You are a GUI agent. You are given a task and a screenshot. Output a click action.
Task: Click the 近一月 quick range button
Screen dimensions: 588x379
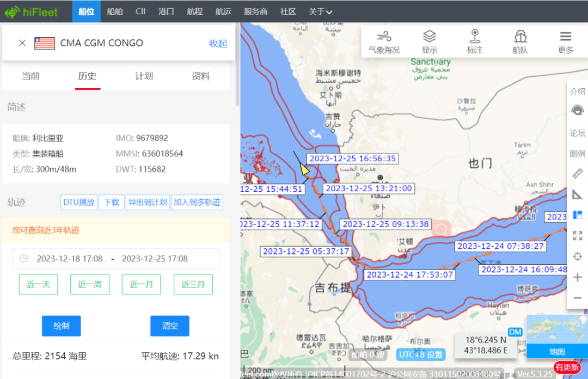pos(142,284)
